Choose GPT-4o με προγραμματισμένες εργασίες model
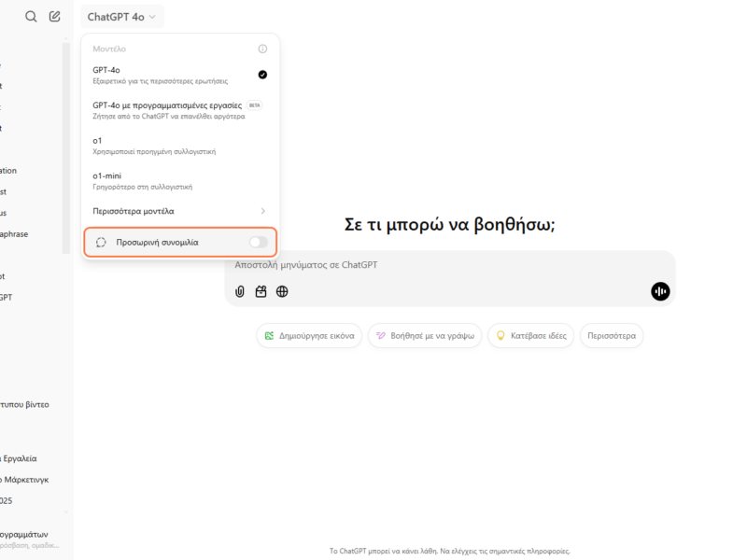Viewport: 747px width, 560px height. click(180, 110)
